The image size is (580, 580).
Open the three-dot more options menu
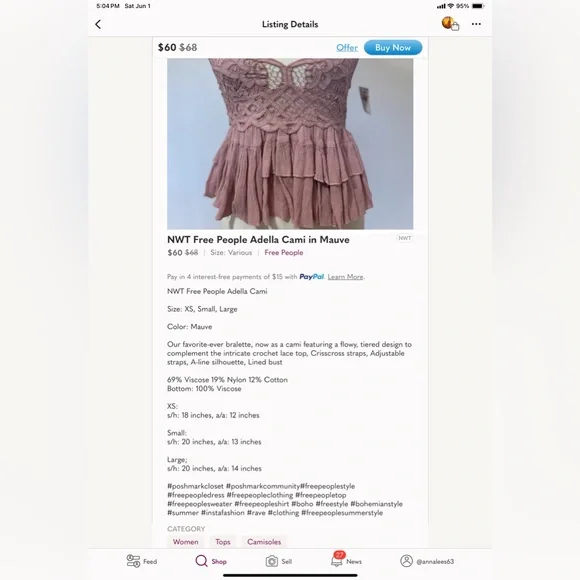click(476, 24)
